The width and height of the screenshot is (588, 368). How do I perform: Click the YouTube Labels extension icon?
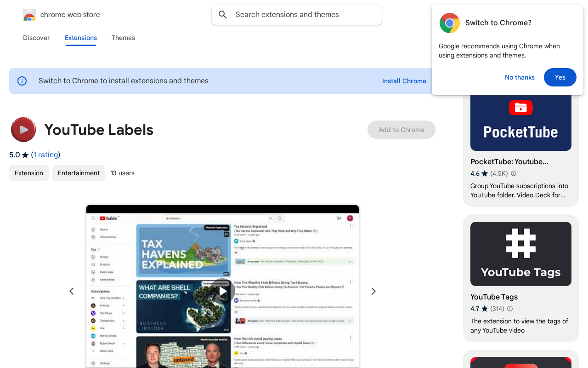(x=23, y=129)
